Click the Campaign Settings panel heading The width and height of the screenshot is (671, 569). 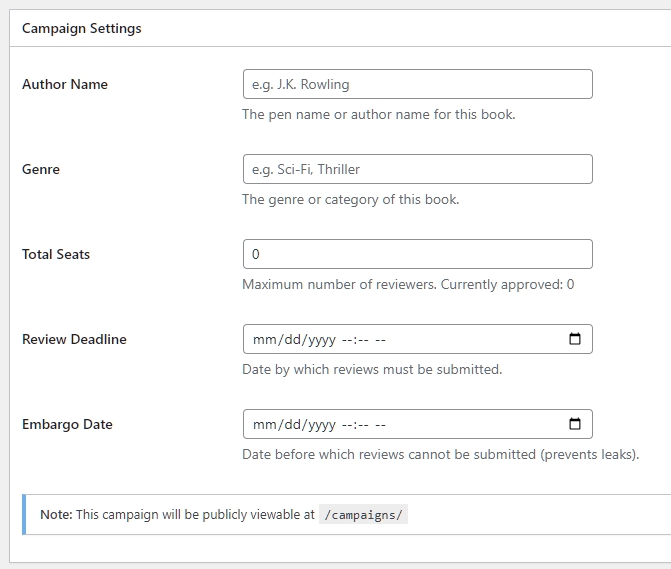point(82,29)
